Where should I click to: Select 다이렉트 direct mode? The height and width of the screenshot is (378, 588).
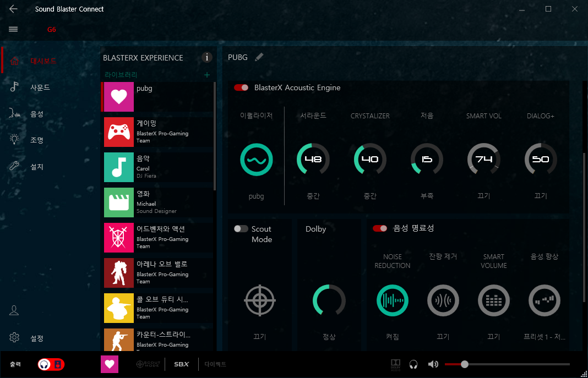click(215, 364)
